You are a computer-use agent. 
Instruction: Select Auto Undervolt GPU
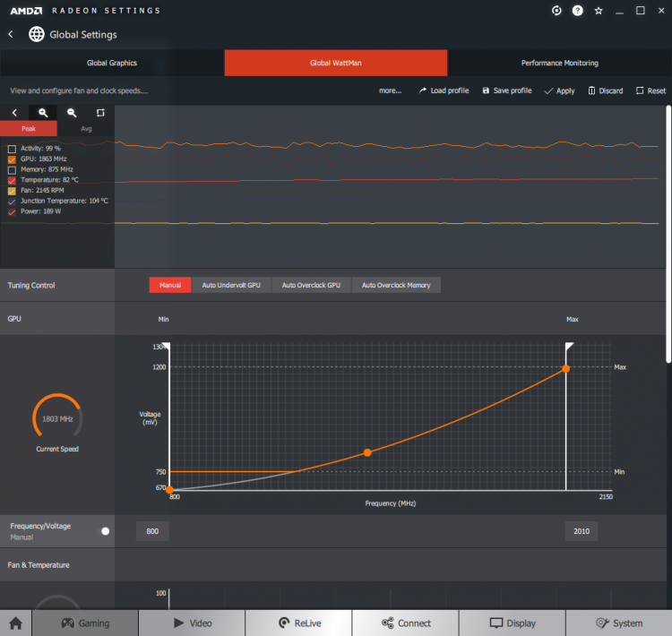231,285
